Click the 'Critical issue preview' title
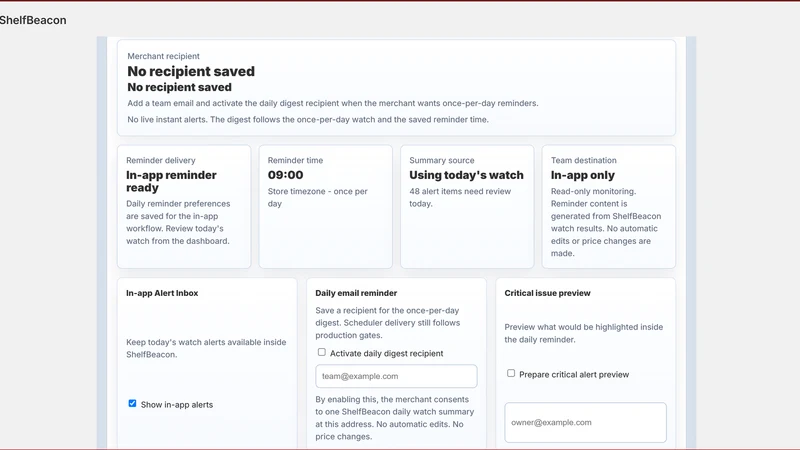 tap(547, 293)
